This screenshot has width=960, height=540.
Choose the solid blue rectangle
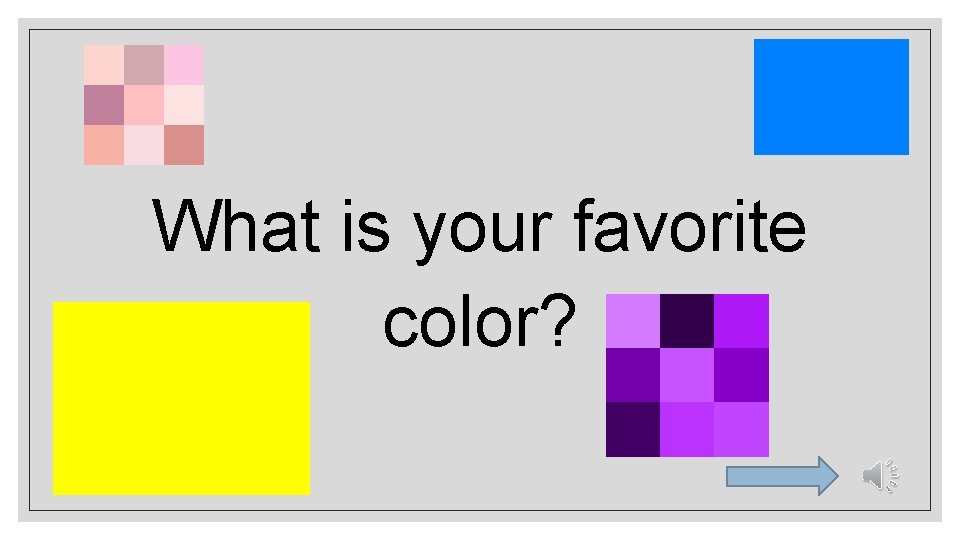[x=831, y=97]
